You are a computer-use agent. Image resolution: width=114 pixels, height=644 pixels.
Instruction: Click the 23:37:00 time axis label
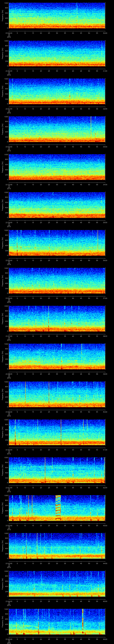(9, 336)
